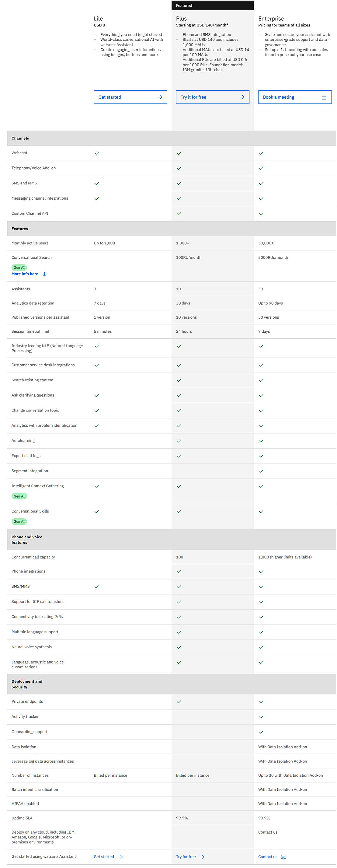Click the 'Up to 1,000' monthly active users cell

[104, 243]
